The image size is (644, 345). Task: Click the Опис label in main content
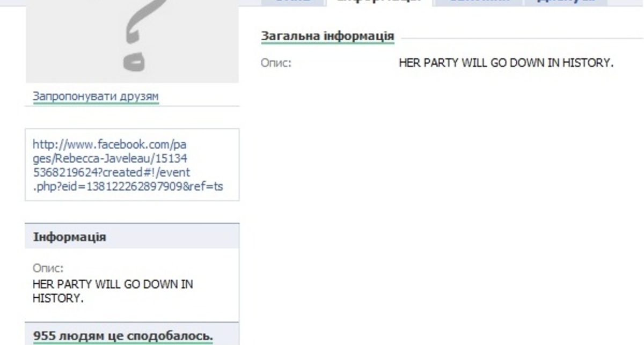pyautogui.click(x=276, y=63)
